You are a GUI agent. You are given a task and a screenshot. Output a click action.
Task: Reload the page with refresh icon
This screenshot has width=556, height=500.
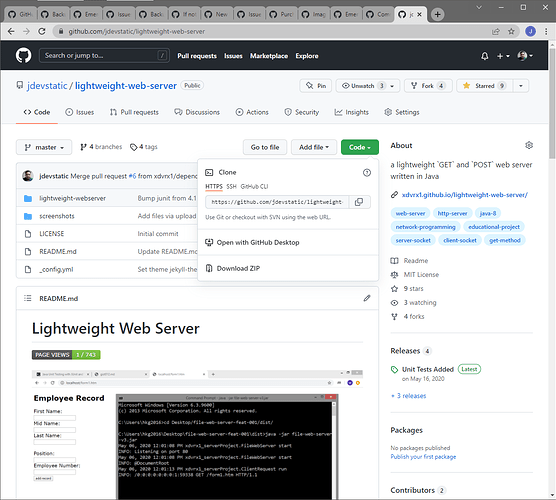pyautogui.click(x=42, y=32)
